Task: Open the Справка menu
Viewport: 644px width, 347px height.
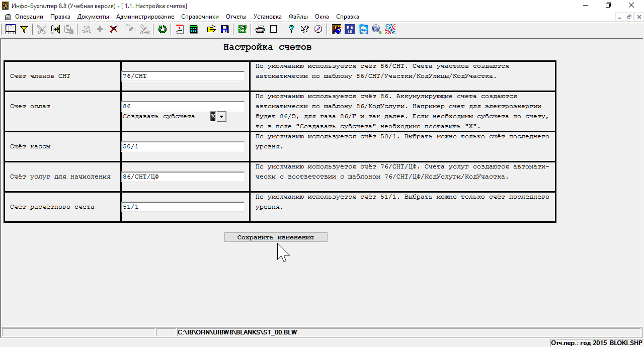Action: [x=348, y=17]
